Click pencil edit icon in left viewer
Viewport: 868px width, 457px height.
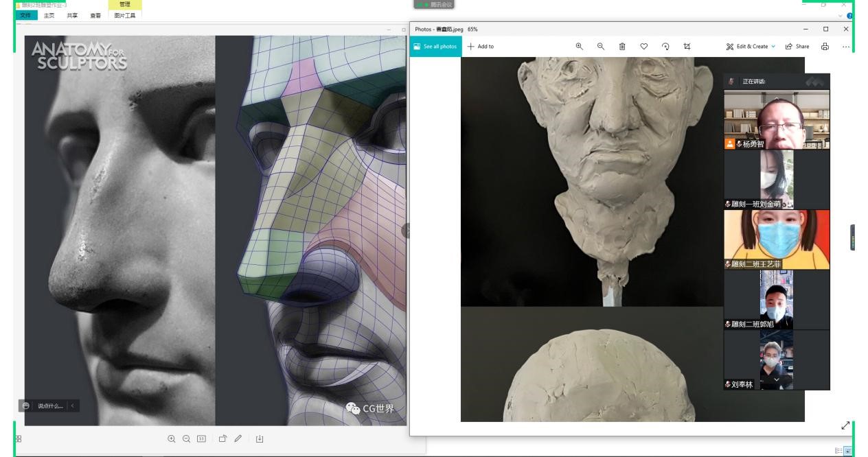click(238, 438)
